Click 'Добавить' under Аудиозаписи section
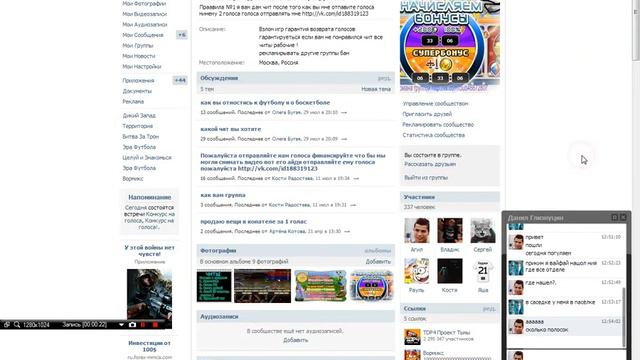 tap(296, 340)
